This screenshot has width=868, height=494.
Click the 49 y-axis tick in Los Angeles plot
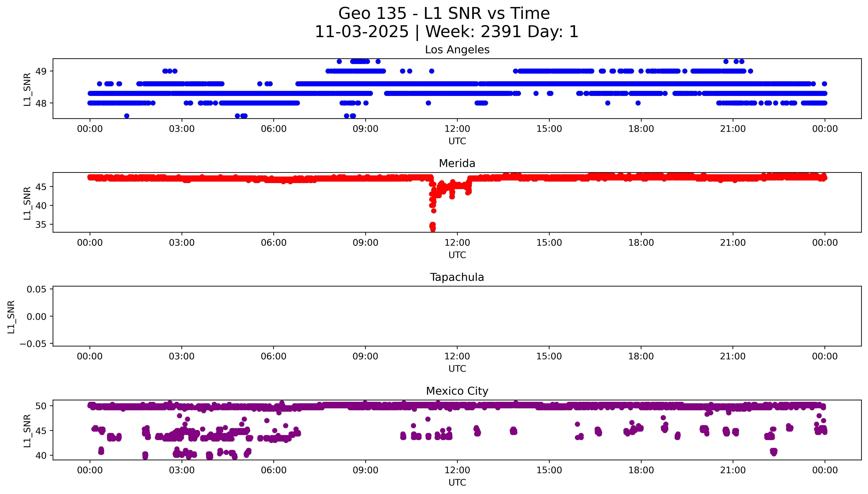(x=41, y=71)
